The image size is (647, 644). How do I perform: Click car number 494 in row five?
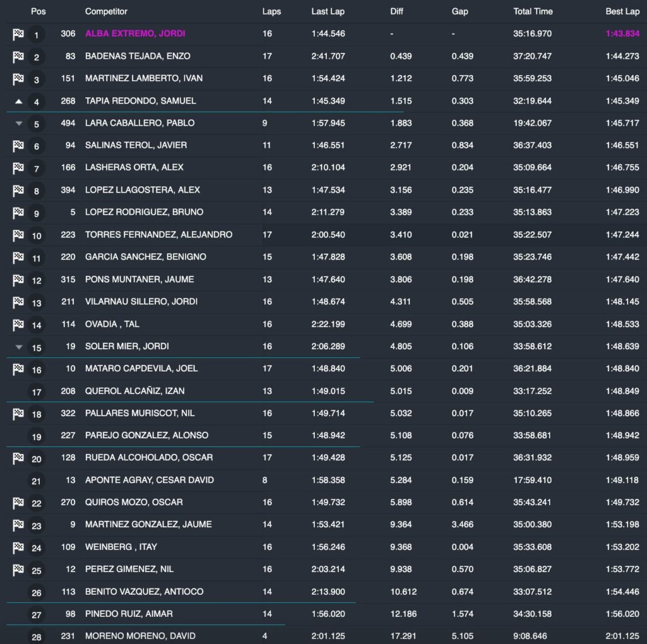pyautogui.click(x=68, y=123)
